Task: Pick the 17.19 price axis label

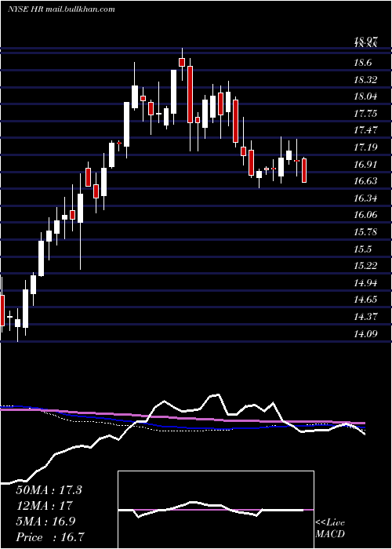Action: pyautogui.click(x=366, y=147)
